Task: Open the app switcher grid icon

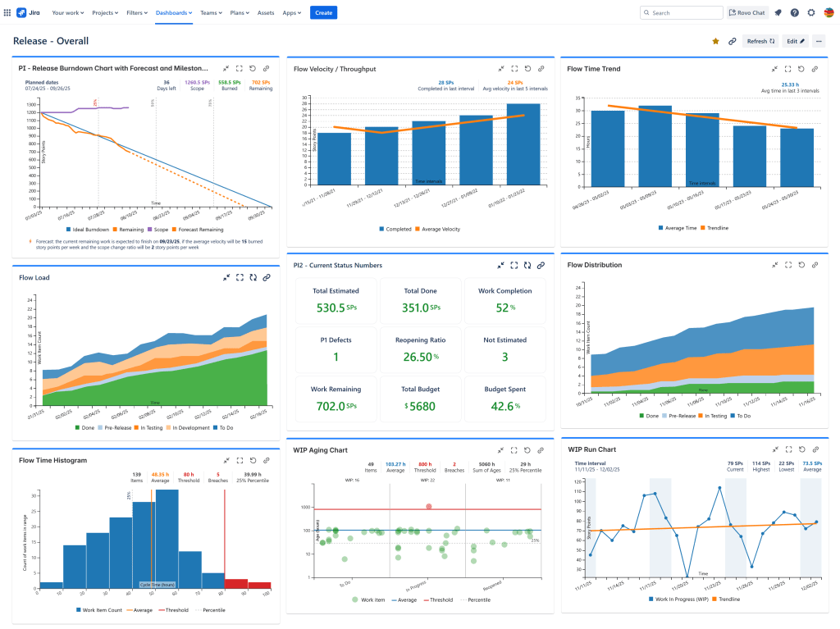Action: [x=8, y=13]
